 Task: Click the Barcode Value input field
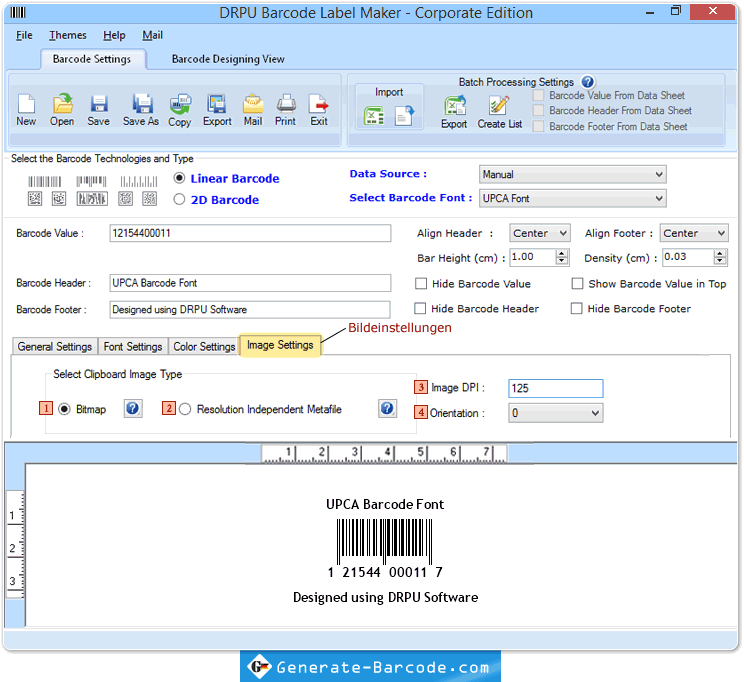pyautogui.click(x=250, y=233)
